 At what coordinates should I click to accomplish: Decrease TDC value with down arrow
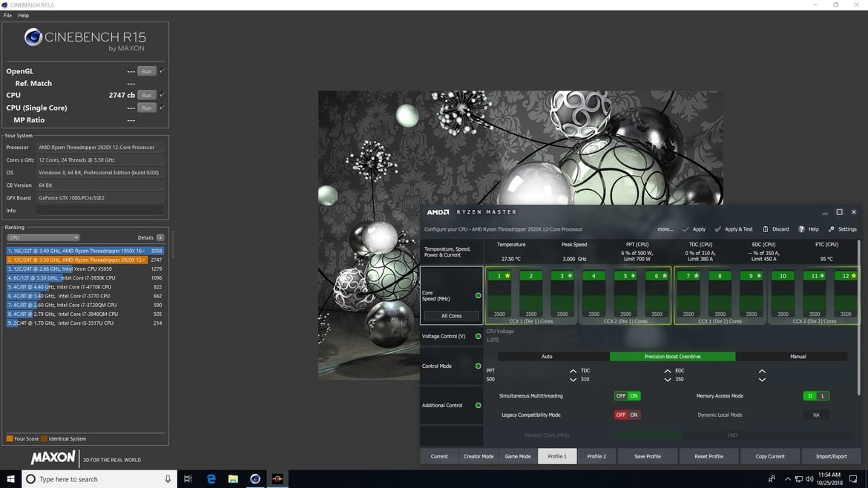tap(668, 380)
